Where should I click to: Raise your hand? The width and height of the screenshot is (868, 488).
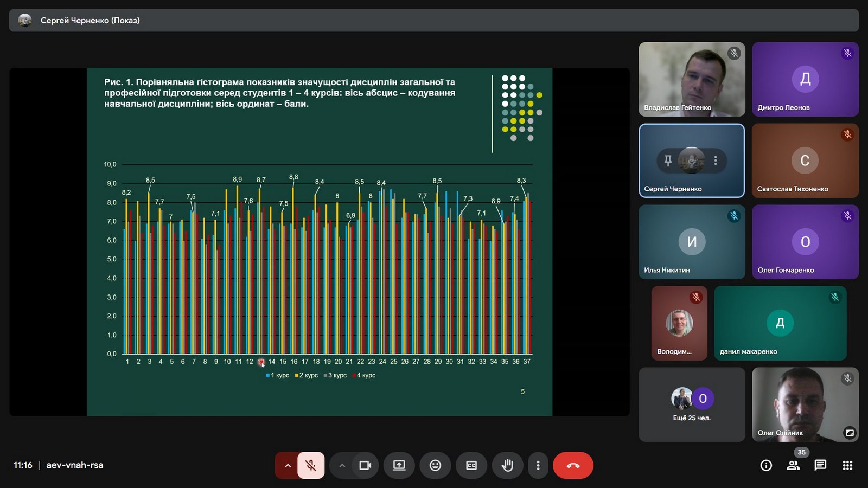point(507,465)
